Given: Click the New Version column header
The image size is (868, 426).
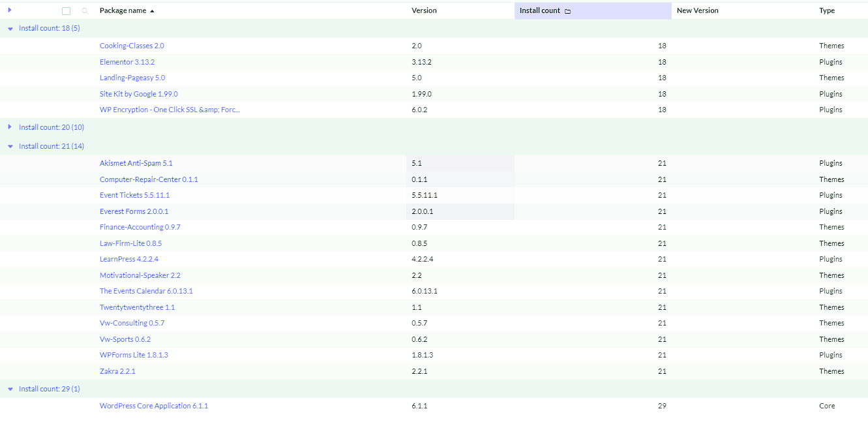Looking at the screenshot, I should [697, 10].
